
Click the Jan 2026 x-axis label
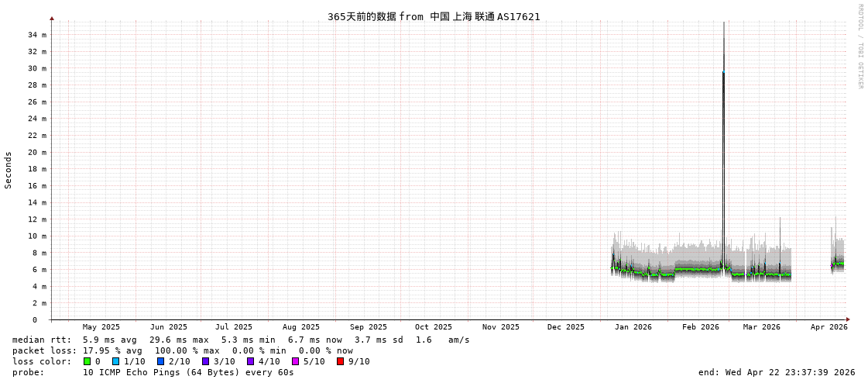click(633, 327)
